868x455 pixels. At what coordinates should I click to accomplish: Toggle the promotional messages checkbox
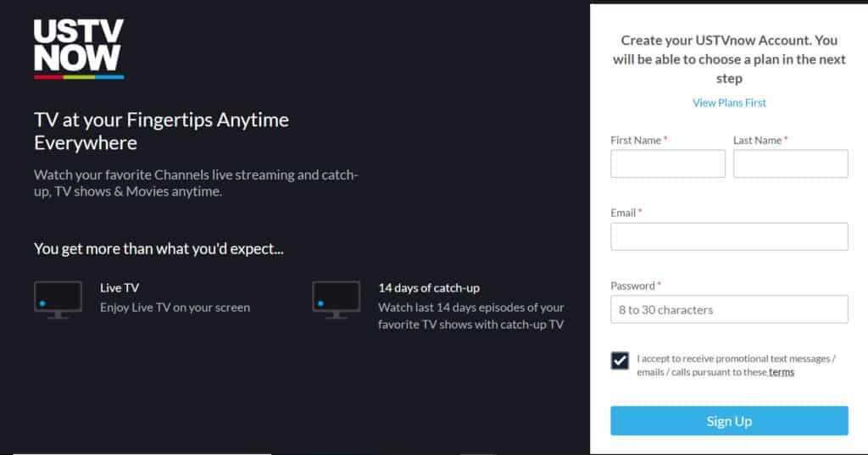620,360
